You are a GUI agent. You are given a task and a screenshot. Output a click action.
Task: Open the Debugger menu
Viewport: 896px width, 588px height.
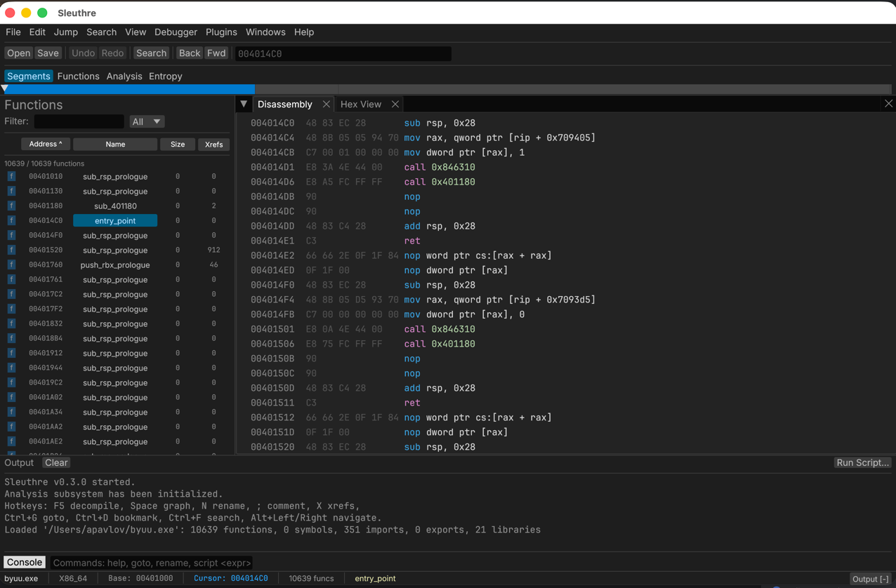pos(176,32)
